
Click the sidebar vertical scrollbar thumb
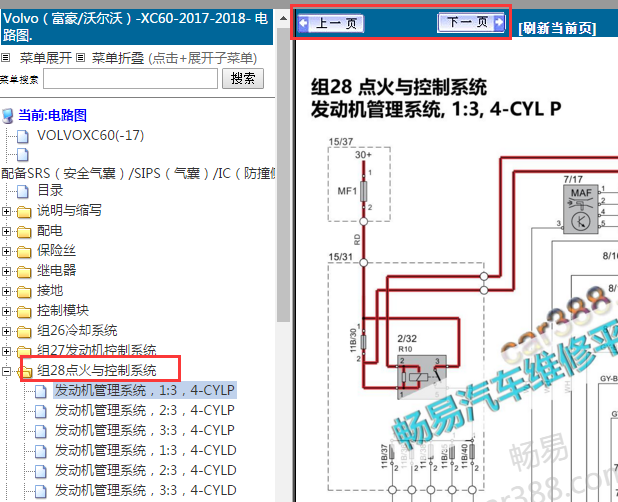pos(283,174)
